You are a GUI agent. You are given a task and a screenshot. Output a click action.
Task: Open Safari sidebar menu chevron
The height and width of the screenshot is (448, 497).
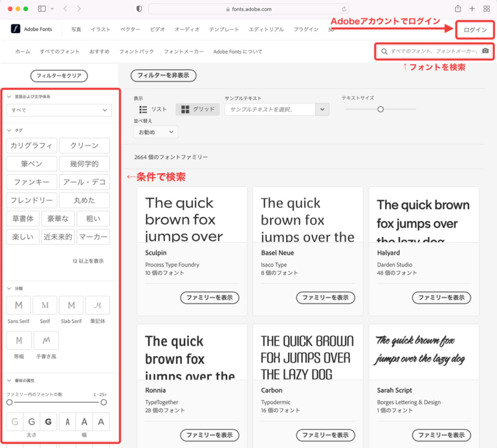(x=52, y=9)
